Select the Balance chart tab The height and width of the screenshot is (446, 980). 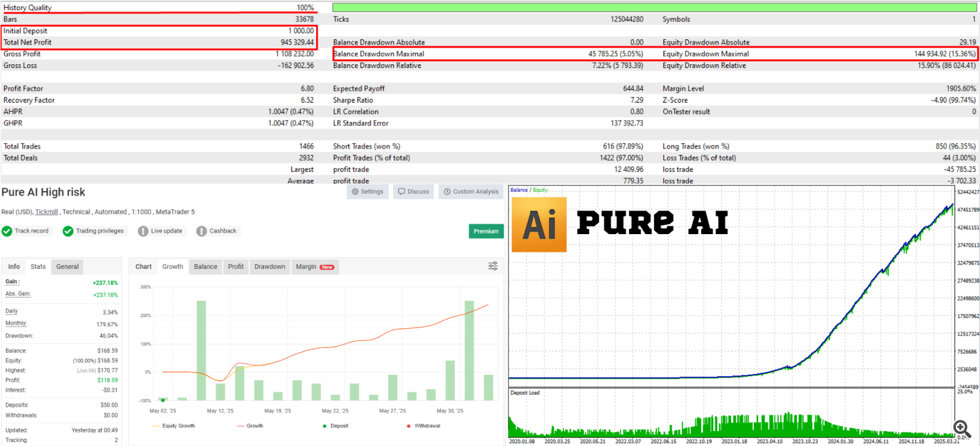[x=205, y=267]
